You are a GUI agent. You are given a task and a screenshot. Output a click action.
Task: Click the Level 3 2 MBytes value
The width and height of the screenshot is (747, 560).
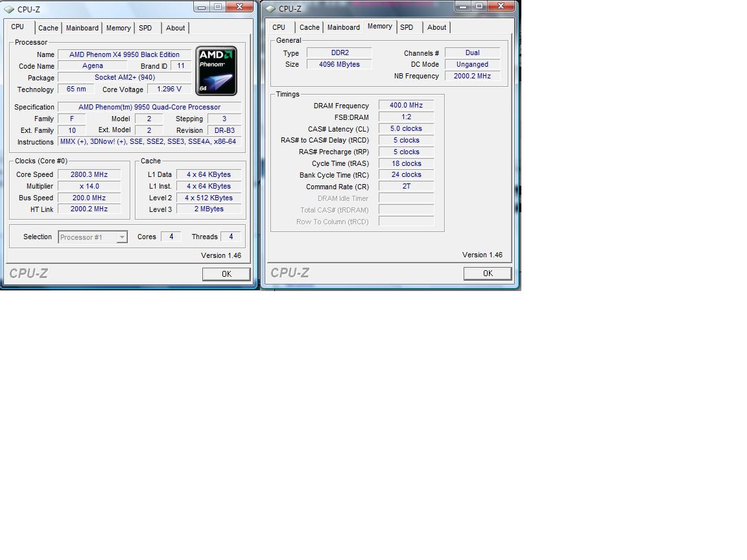coord(209,209)
